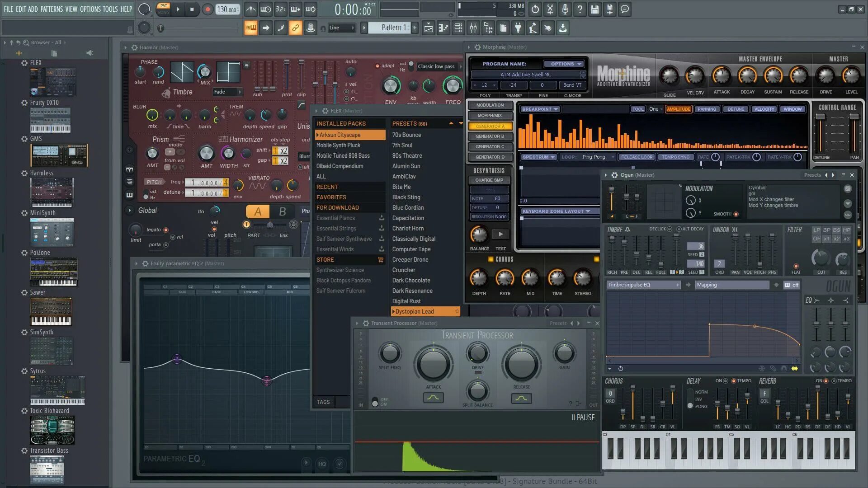Click the metronome icon in top toolbar
Image resolution: width=868 pixels, height=488 pixels.
(x=250, y=9)
